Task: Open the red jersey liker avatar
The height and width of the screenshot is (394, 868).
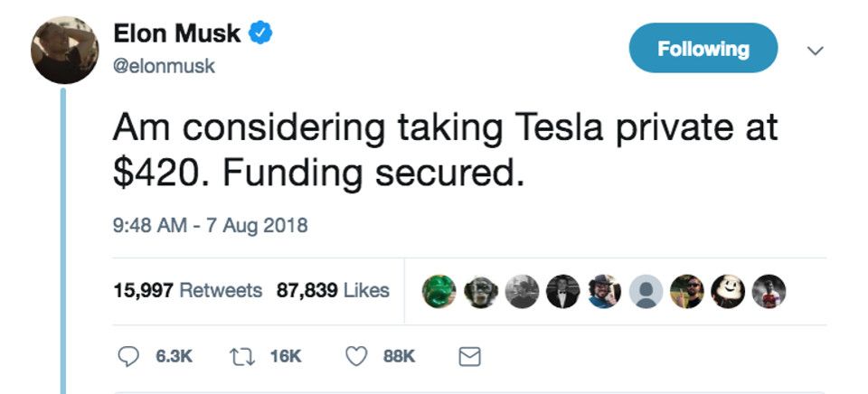Action: (771, 291)
